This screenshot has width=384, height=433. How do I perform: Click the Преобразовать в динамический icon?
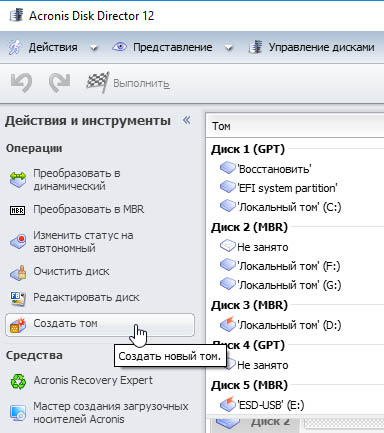[18, 180]
